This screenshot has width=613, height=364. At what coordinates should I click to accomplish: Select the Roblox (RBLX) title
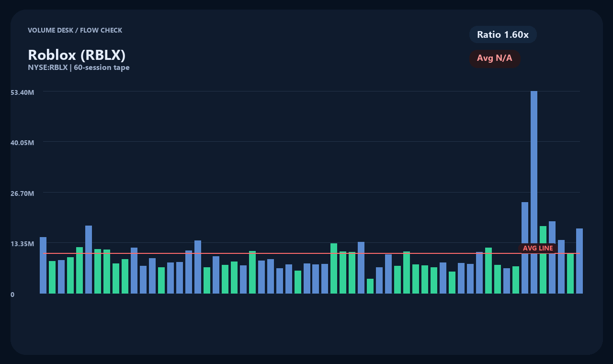pos(77,55)
